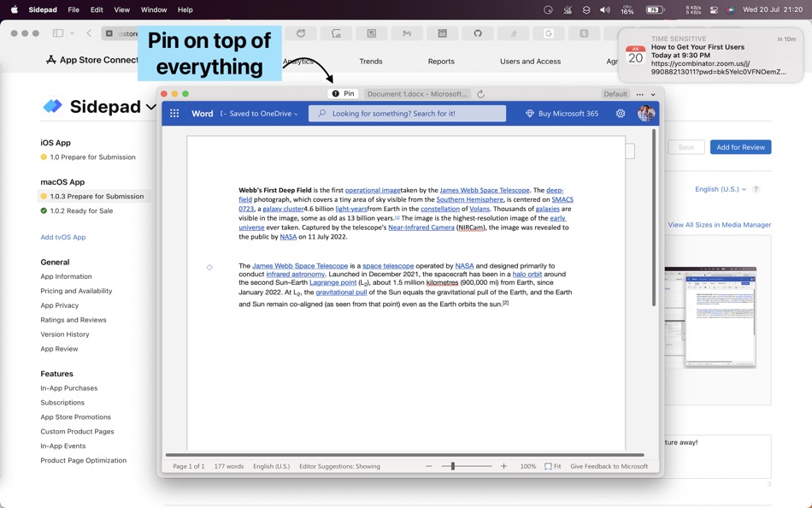The height and width of the screenshot is (508, 812).
Task: Reload the Word document in Sidepad
Action: [480, 94]
